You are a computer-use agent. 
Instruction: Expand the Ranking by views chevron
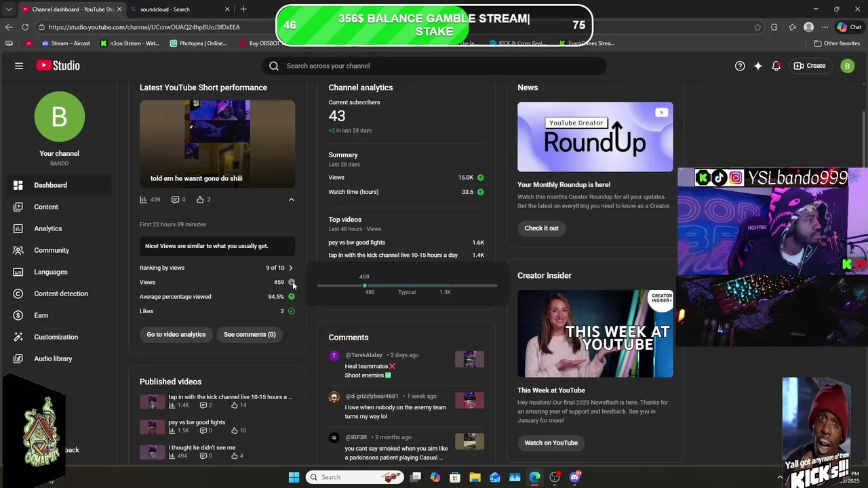click(x=291, y=268)
